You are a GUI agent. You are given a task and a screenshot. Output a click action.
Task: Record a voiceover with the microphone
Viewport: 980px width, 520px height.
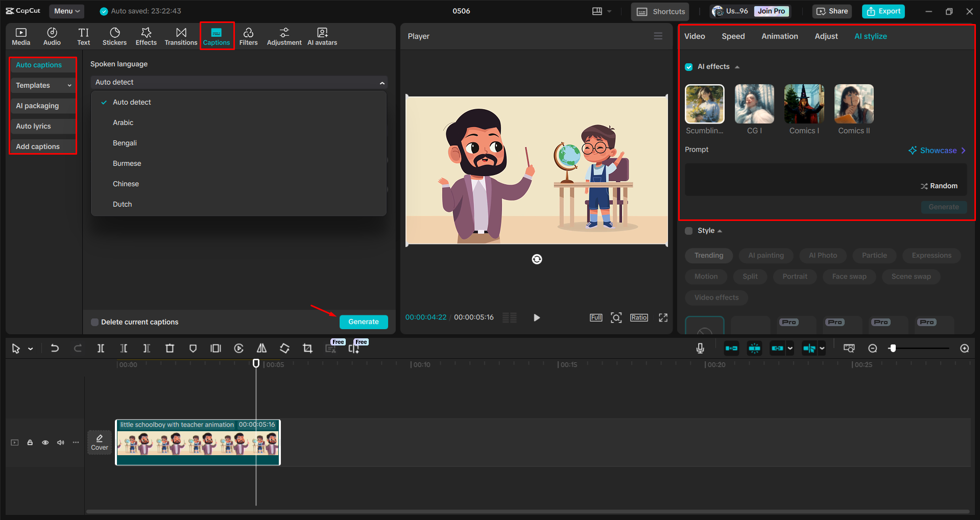pyautogui.click(x=700, y=348)
